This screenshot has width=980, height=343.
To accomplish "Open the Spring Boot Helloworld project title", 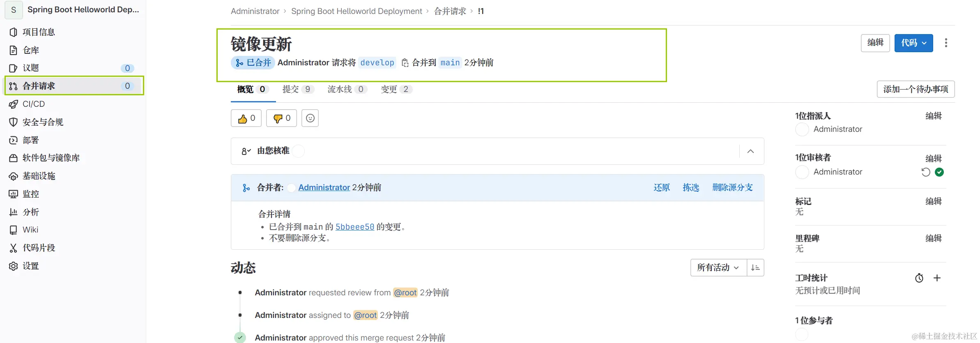I will click(x=83, y=10).
